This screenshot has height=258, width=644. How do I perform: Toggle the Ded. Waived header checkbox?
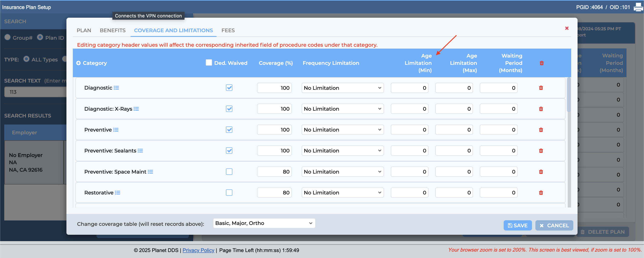(x=209, y=62)
